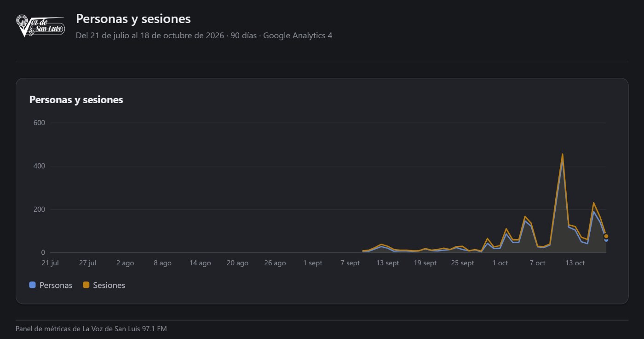Click the x-axis label 20 ago
644x339 pixels.
[237, 263]
